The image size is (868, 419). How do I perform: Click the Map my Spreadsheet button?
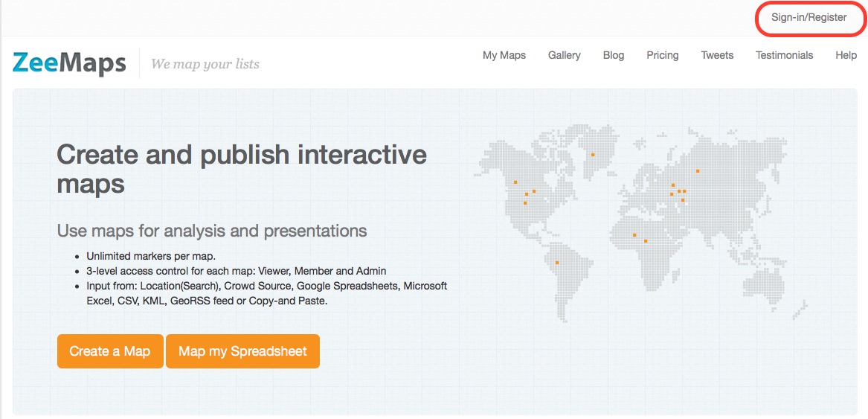click(x=242, y=351)
